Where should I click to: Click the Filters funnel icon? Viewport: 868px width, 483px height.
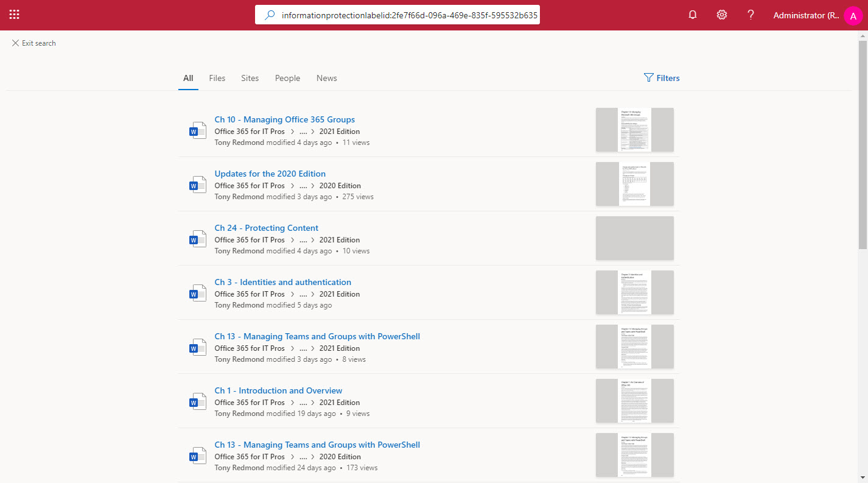click(x=649, y=78)
